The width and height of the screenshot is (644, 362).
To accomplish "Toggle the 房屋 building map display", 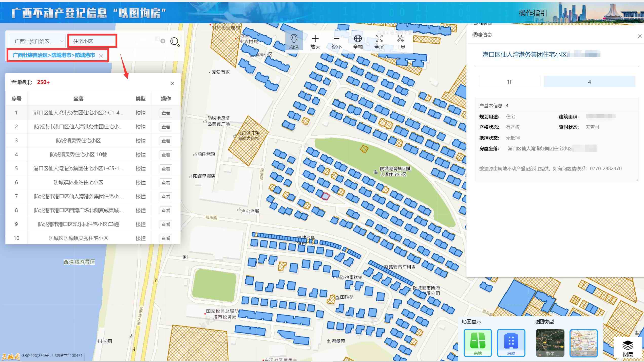I will pyautogui.click(x=511, y=343).
